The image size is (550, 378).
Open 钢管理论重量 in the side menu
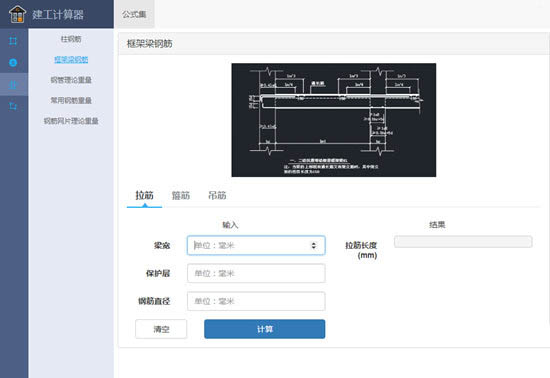coord(71,80)
